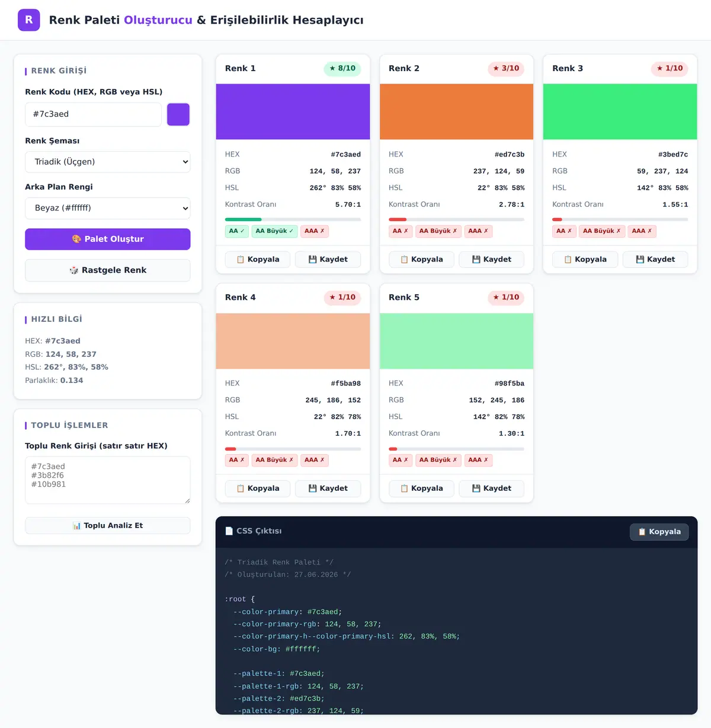Click the Toplu Analiz Et button

pos(108,526)
